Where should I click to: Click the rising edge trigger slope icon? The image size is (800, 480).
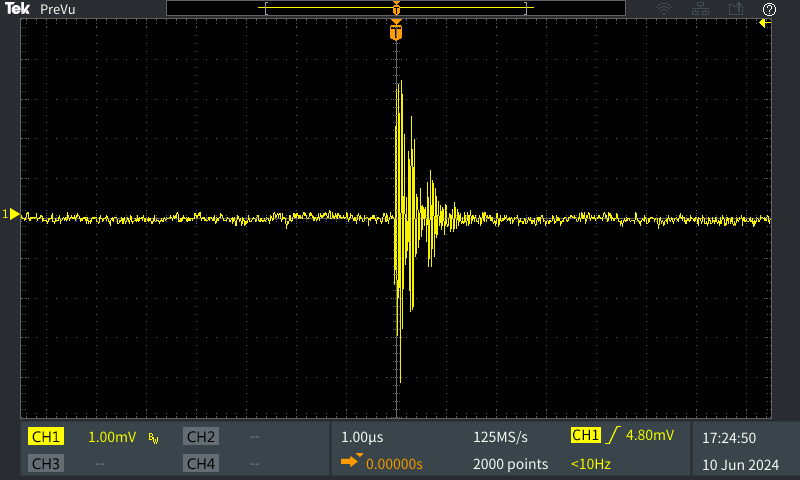pos(610,435)
